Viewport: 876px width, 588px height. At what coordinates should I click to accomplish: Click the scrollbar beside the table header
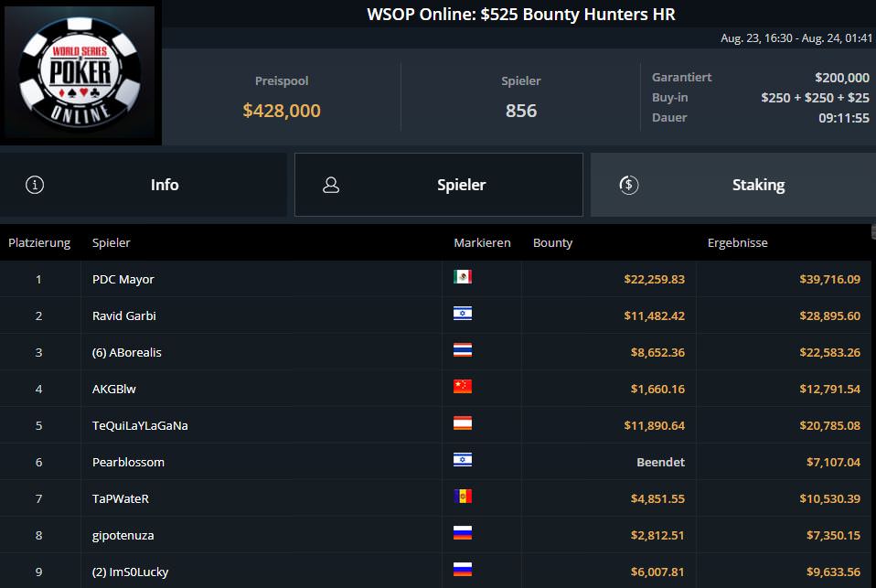click(x=873, y=232)
